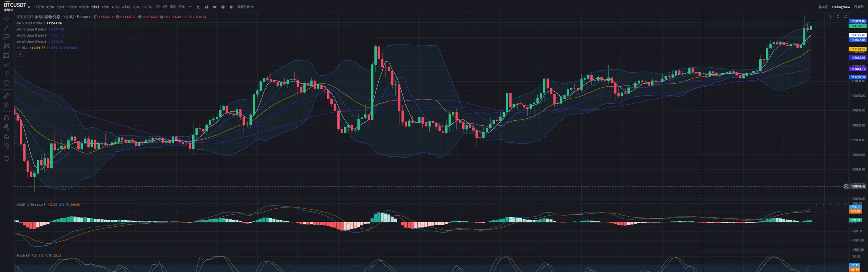Switch to 4小时 timeframe
This screenshot has height=272, width=868.
pyautogui.click(x=116, y=7)
